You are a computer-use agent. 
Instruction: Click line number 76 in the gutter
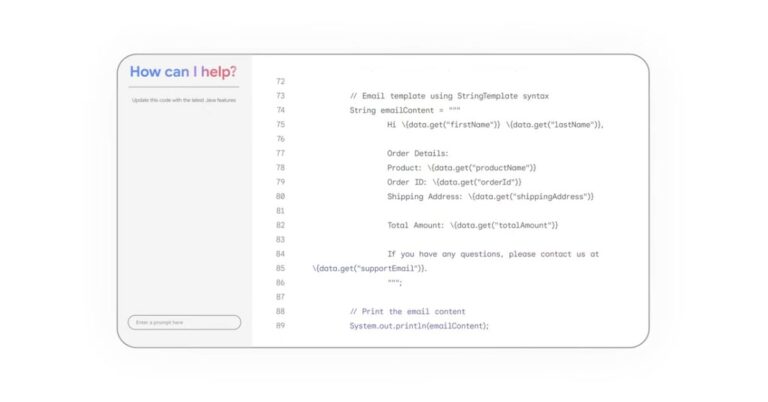(280, 139)
